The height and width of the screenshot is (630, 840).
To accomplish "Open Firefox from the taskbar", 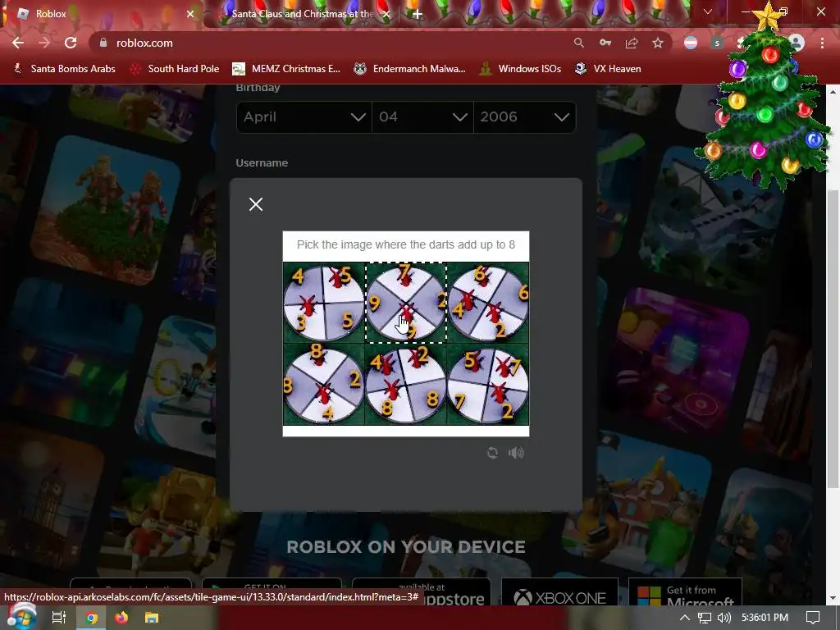I will pyautogui.click(x=121, y=618).
